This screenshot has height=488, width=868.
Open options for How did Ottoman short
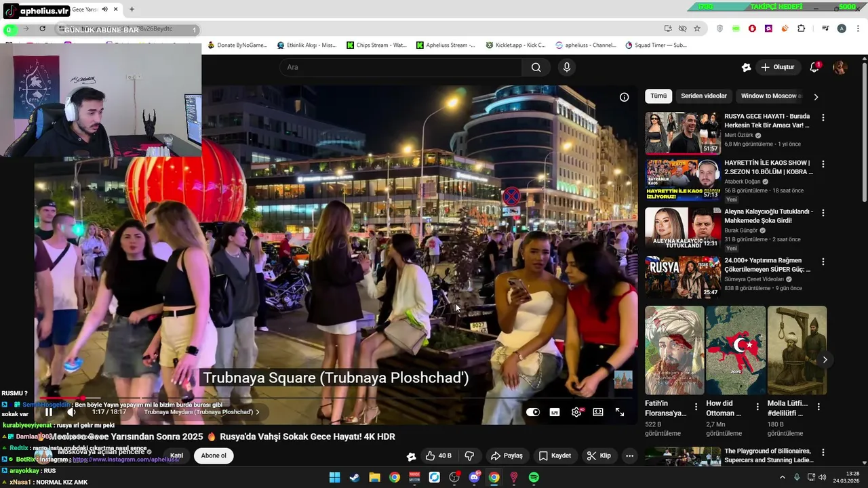click(757, 407)
